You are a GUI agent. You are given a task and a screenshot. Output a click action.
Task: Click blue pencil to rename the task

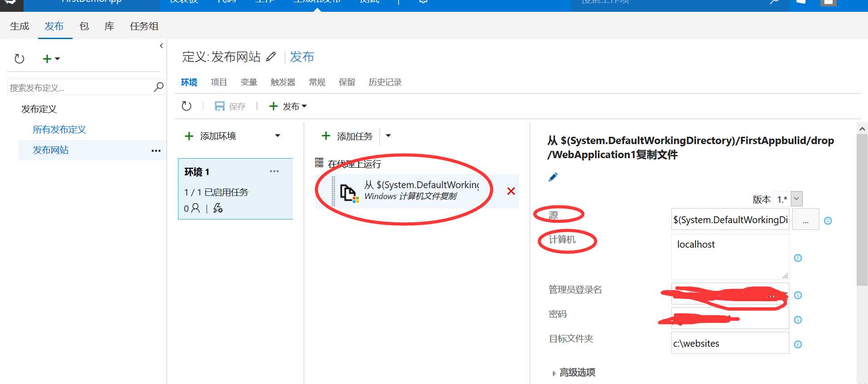(x=553, y=177)
